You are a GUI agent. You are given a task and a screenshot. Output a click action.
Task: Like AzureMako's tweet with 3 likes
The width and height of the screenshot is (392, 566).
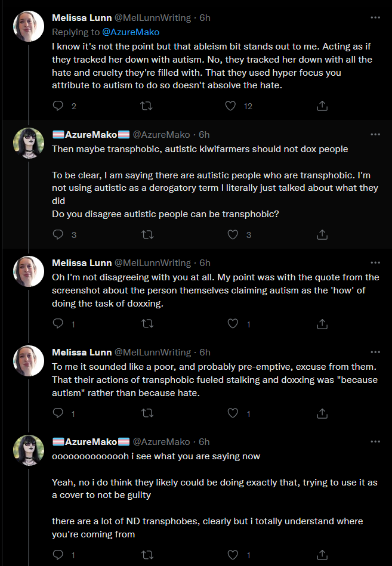pyautogui.click(x=233, y=234)
